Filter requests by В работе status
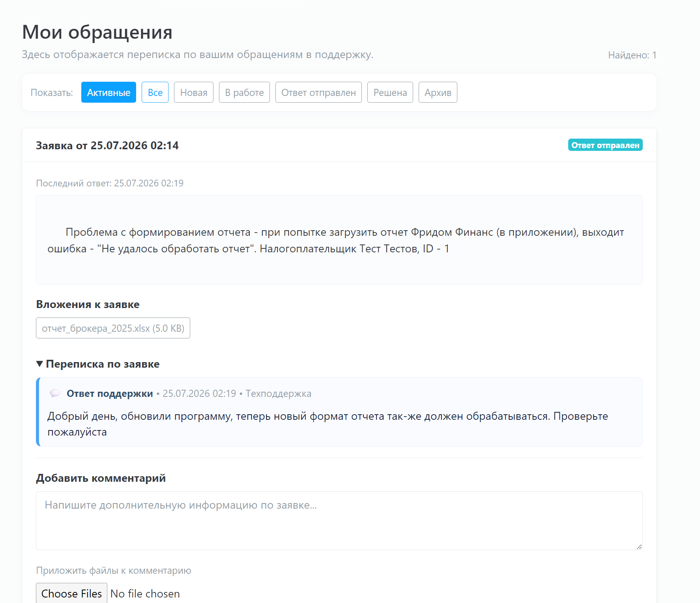This screenshot has width=700, height=603. 244,92
